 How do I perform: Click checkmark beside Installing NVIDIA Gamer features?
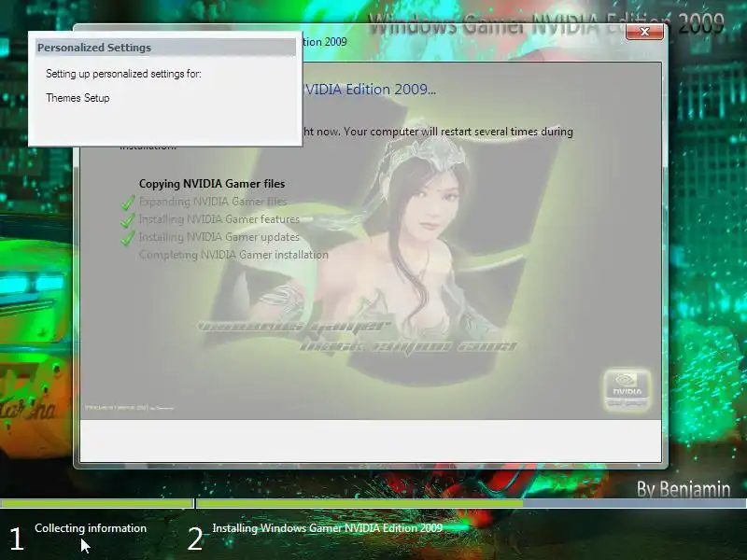[128, 220]
